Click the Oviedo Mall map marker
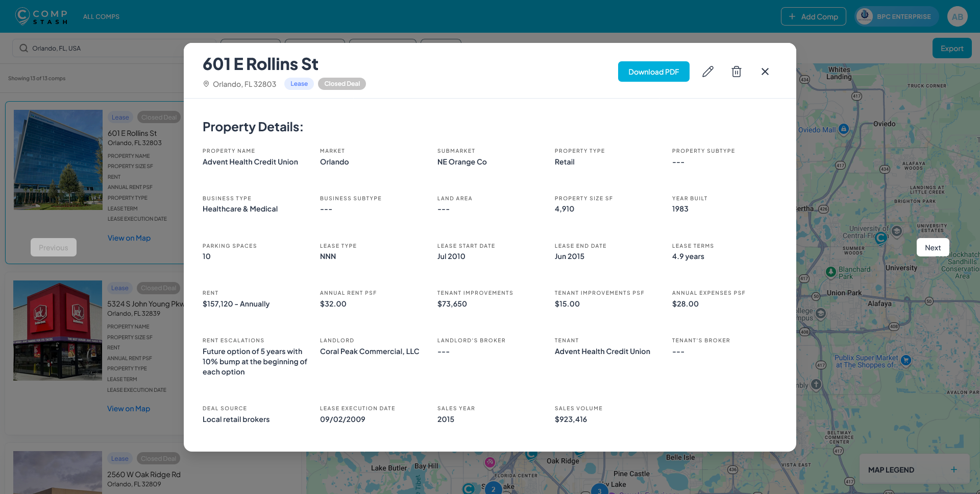This screenshot has width=980, height=494. [x=844, y=129]
